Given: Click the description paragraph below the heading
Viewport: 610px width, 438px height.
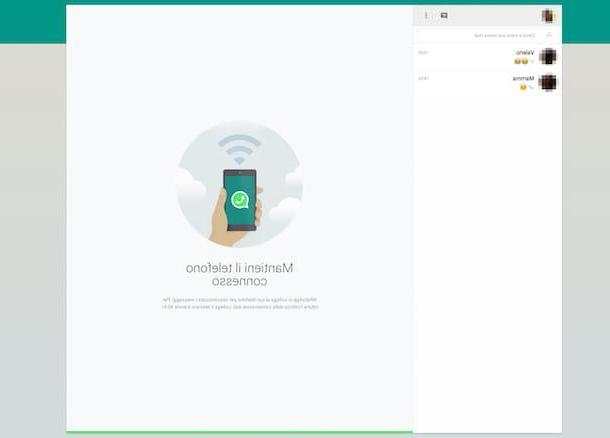Looking at the screenshot, I should point(240,303).
